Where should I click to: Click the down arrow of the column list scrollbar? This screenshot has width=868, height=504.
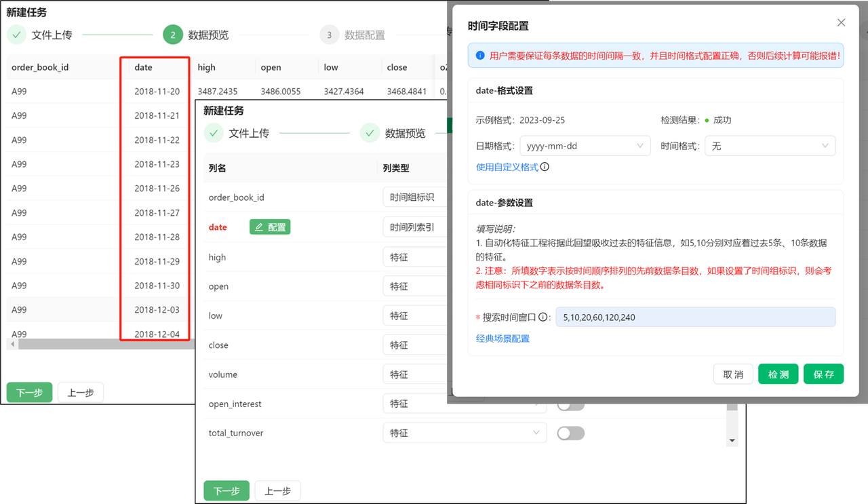[x=732, y=441]
